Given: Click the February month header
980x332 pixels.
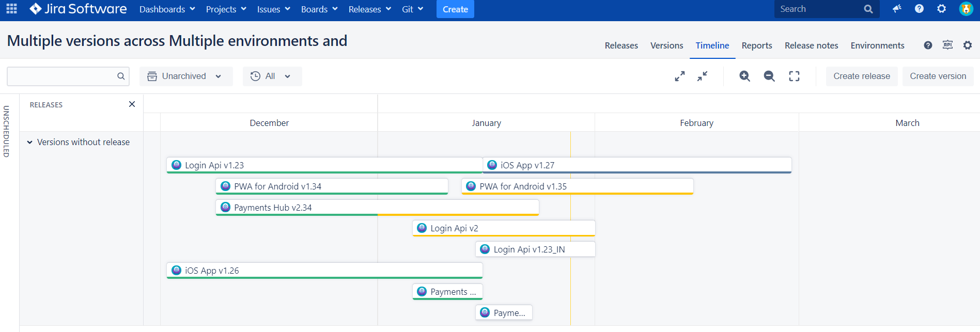Looking at the screenshot, I should 696,123.
